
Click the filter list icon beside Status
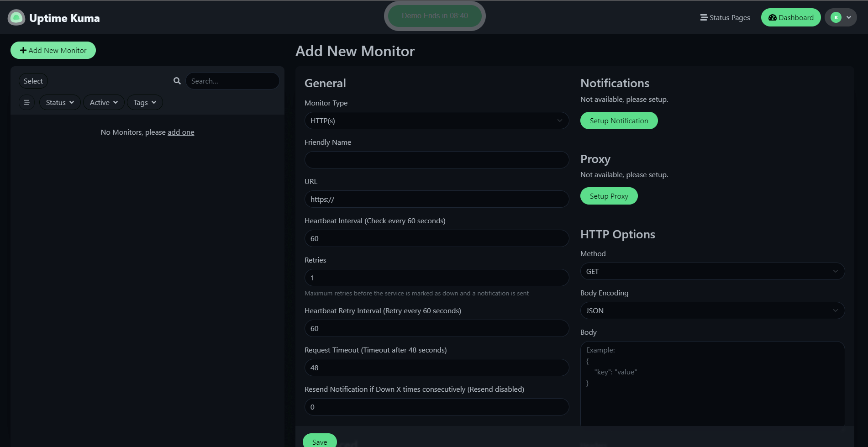26,103
